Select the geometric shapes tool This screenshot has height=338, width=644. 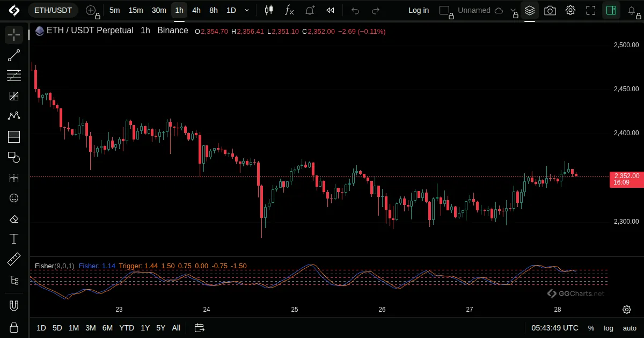click(x=14, y=157)
